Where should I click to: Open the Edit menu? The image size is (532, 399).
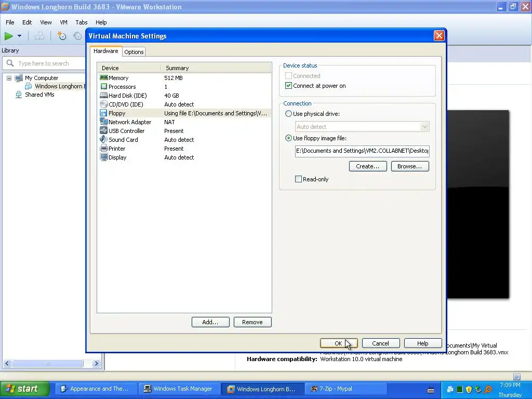[27, 22]
